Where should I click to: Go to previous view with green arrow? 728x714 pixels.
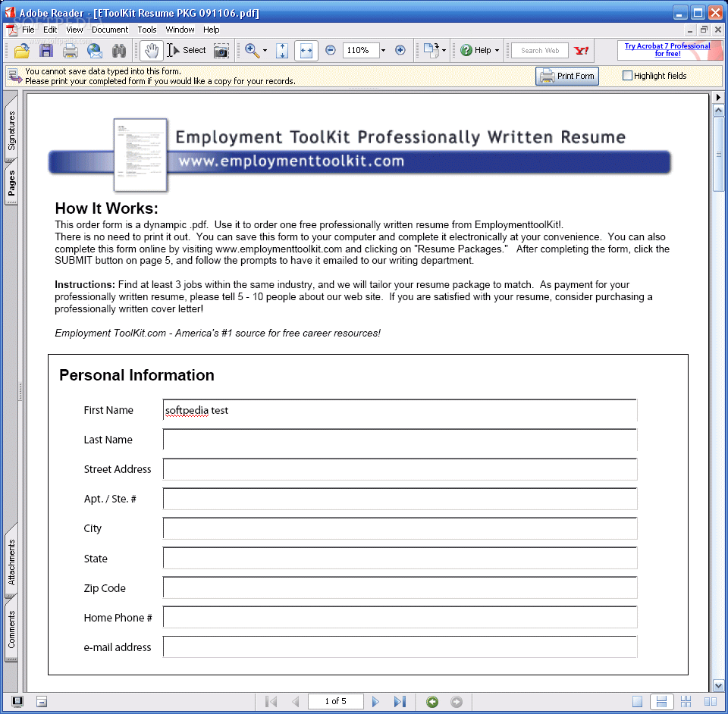tap(432, 702)
